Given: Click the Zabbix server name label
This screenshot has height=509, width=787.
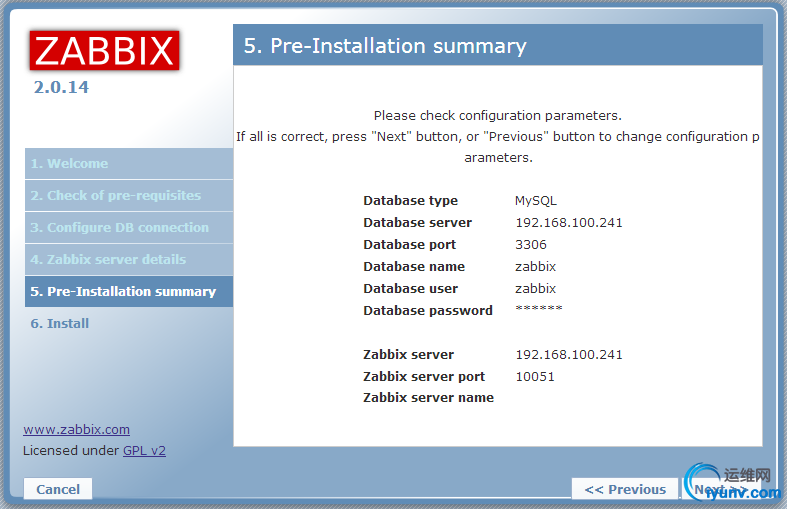Looking at the screenshot, I should (429, 398).
